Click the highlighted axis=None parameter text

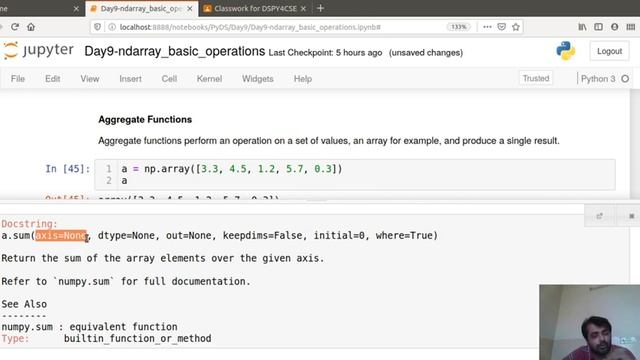click(61, 236)
